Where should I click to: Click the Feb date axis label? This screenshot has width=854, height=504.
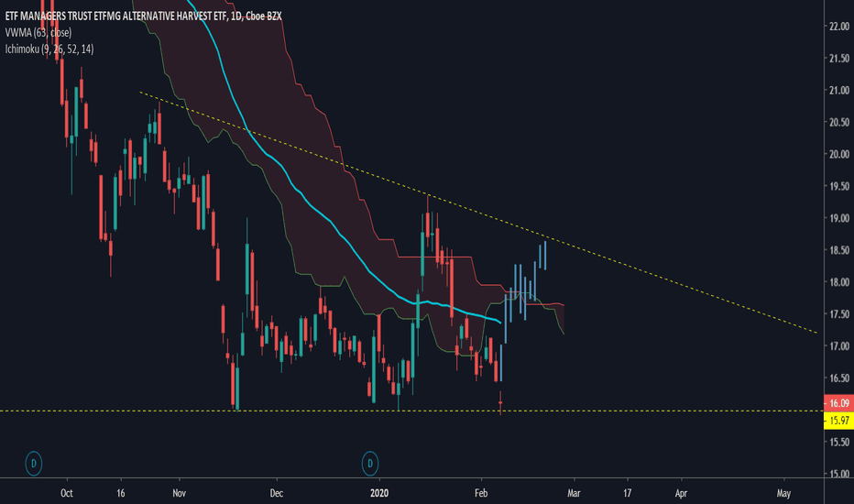tap(481, 493)
